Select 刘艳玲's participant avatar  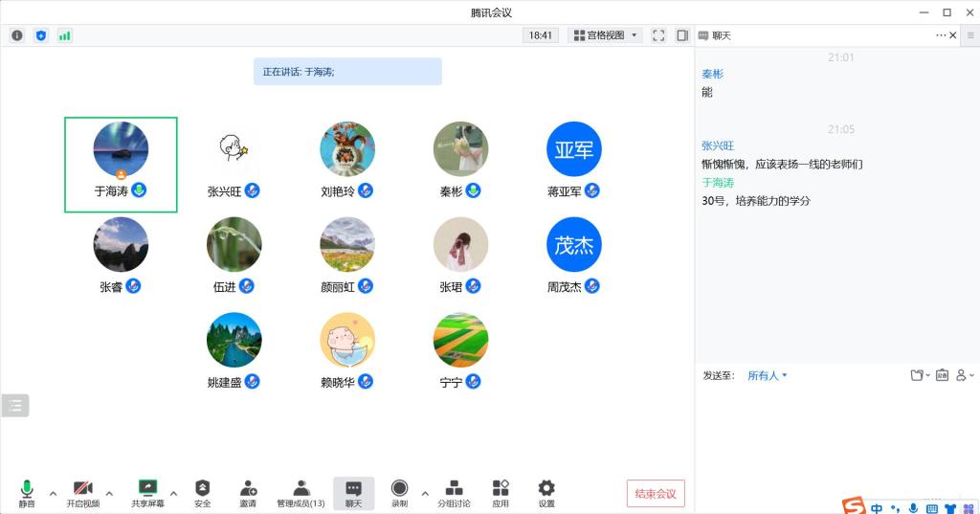[347, 149]
